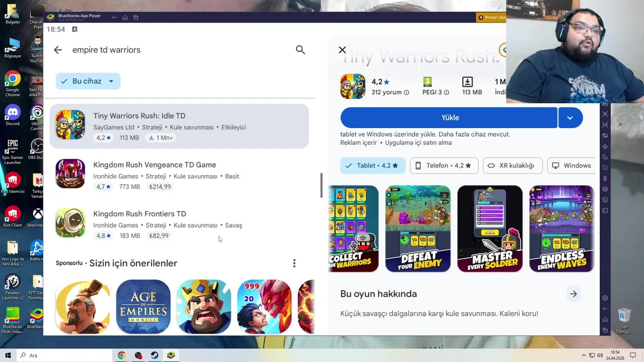Click the BlueStacks sidebar multi-instance layers icon
644x362 pixels.
point(605,189)
